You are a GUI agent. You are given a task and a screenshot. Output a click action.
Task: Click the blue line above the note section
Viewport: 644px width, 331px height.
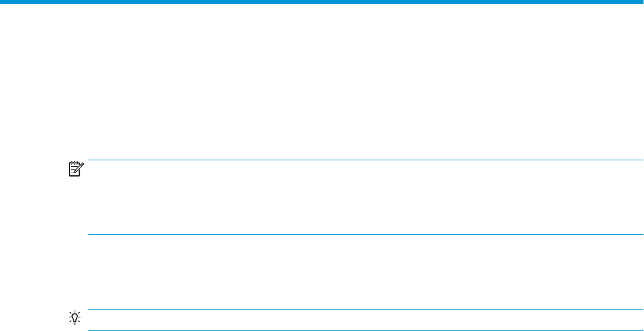(365, 160)
